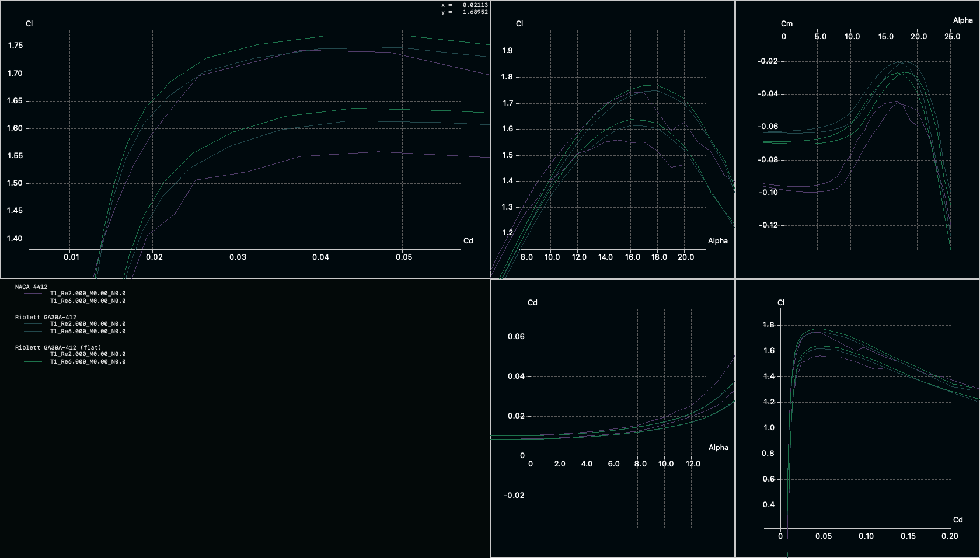Click the Cd label atop the Cd versus Alpha graph
This screenshot has height=558, width=980.
coord(532,303)
